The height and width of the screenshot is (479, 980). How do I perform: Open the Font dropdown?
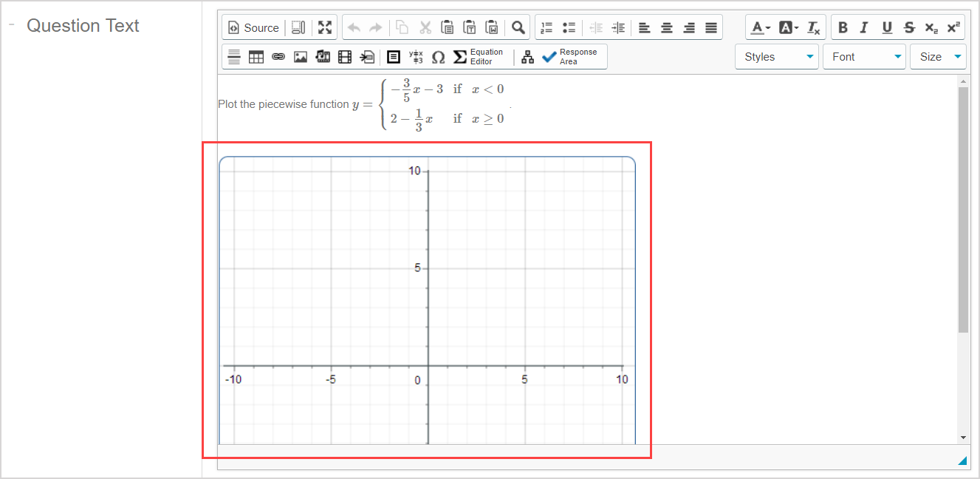click(x=864, y=56)
